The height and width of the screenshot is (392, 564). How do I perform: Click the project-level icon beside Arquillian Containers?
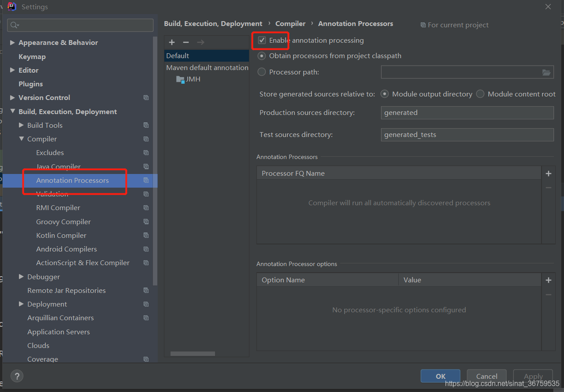pyautogui.click(x=146, y=318)
